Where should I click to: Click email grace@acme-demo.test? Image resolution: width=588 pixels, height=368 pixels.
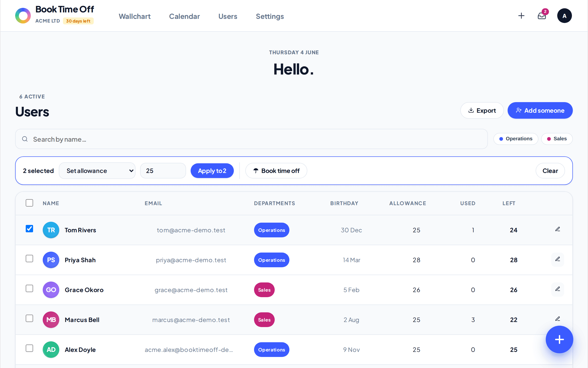[191, 290]
